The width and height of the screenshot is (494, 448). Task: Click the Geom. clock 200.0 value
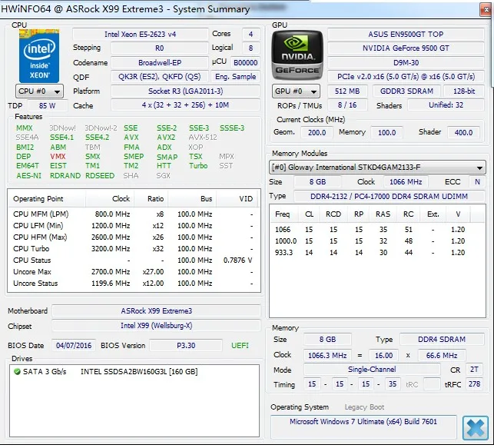tap(317, 132)
